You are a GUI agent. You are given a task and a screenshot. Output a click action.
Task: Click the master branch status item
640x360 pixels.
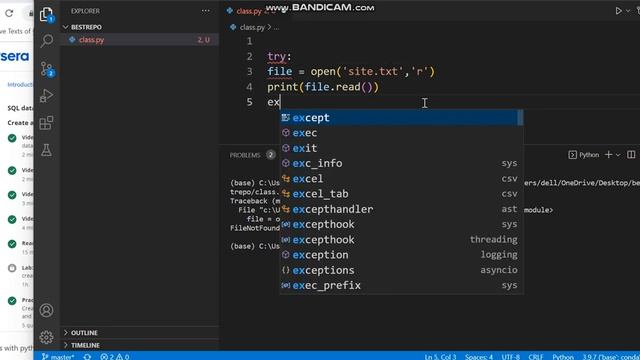[x=58, y=356]
